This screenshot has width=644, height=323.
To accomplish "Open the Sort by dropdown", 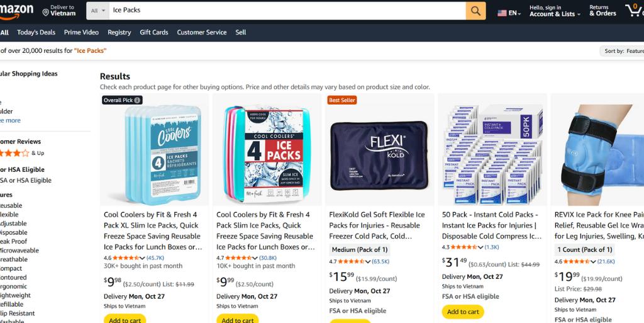I will tap(622, 51).
